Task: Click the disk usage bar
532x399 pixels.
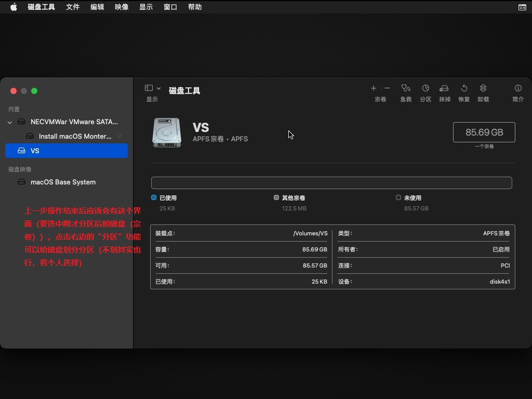Action: tap(331, 183)
